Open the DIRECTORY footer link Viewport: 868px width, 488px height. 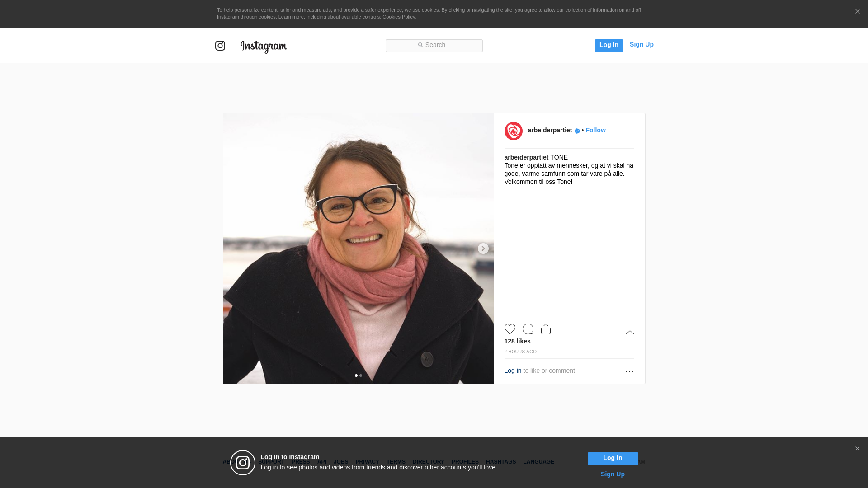point(428,462)
